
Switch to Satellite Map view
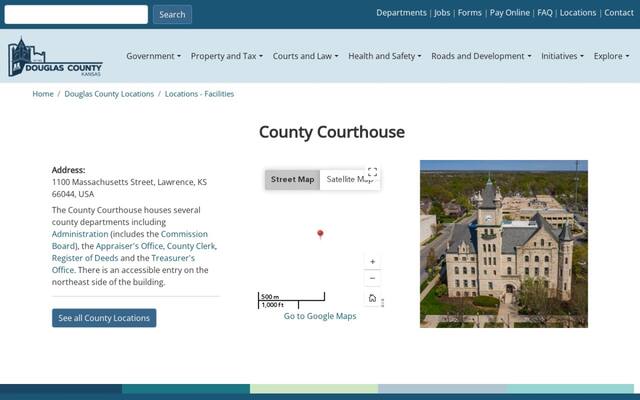pos(350,180)
